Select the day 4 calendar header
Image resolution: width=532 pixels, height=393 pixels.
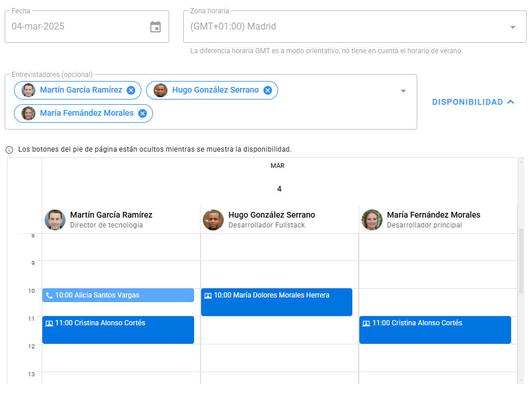279,189
